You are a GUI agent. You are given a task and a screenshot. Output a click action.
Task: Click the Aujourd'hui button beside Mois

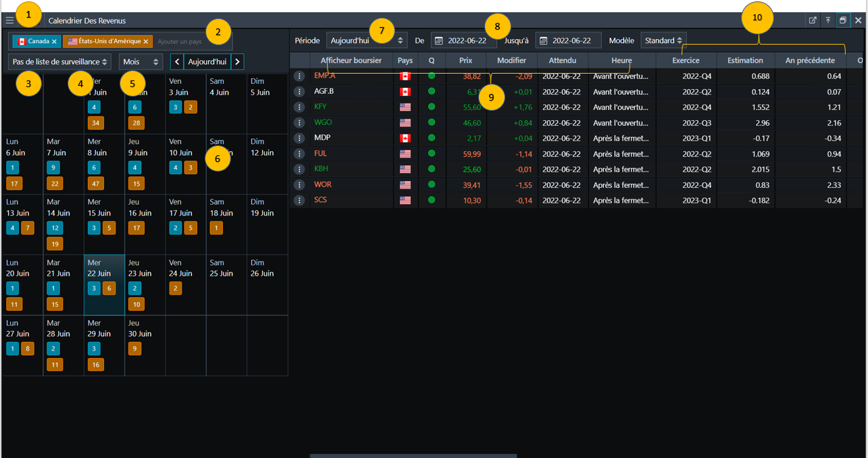click(207, 62)
